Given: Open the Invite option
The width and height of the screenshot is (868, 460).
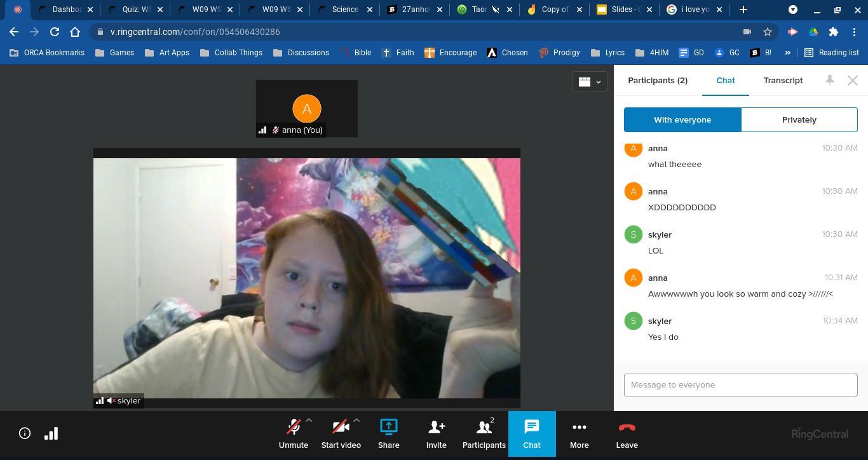Looking at the screenshot, I should (x=436, y=434).
